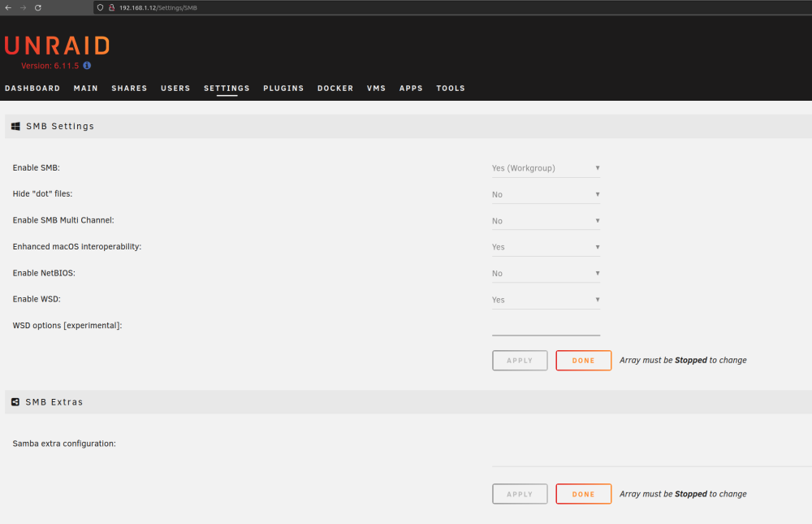Switch to the Users tab

(175, 88)
